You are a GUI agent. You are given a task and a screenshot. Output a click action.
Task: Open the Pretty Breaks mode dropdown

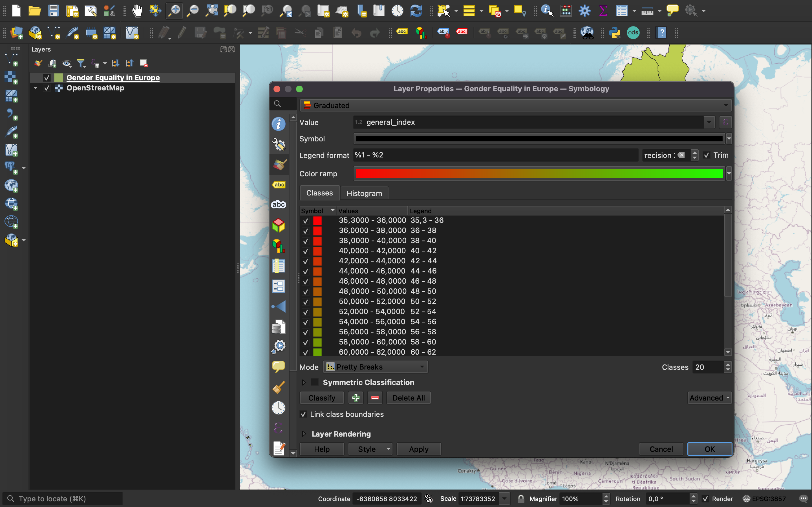click(375, 367)
